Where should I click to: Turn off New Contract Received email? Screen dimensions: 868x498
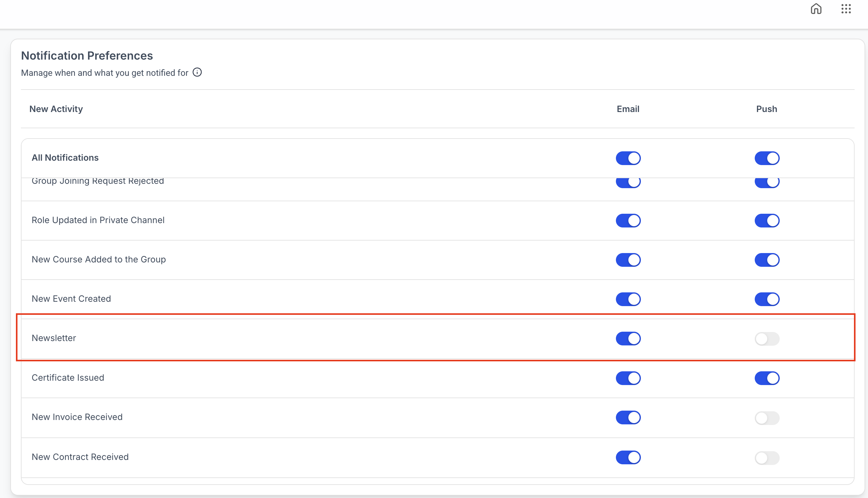(x=628, y=457)
